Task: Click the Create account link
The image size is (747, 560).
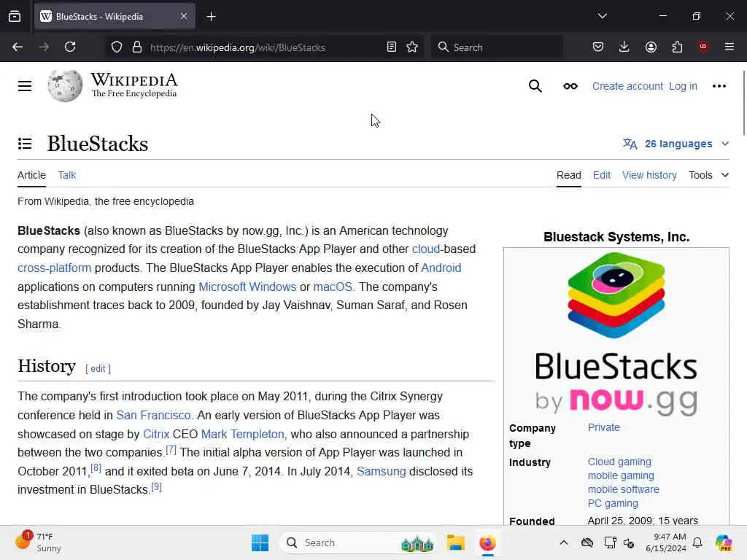Action: (x=627, y=86)
